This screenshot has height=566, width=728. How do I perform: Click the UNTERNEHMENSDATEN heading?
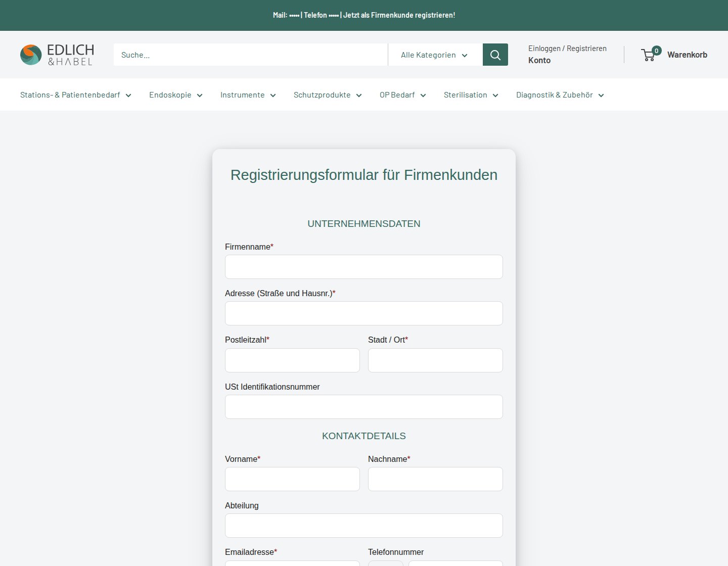coord(364,224)
